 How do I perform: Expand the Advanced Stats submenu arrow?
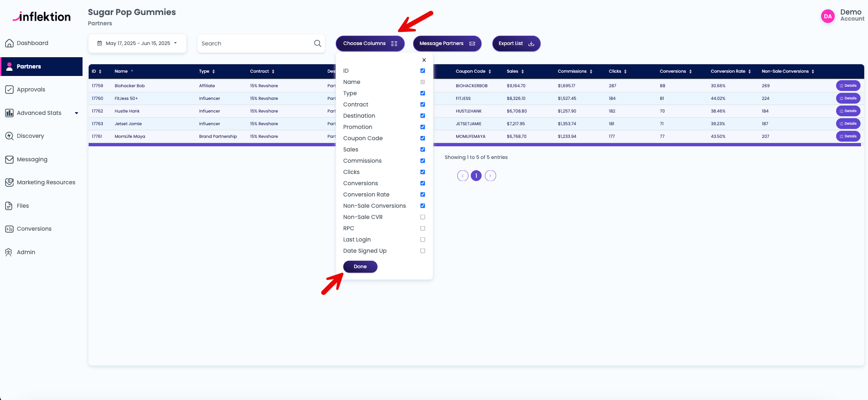click(x=76, y=113)
